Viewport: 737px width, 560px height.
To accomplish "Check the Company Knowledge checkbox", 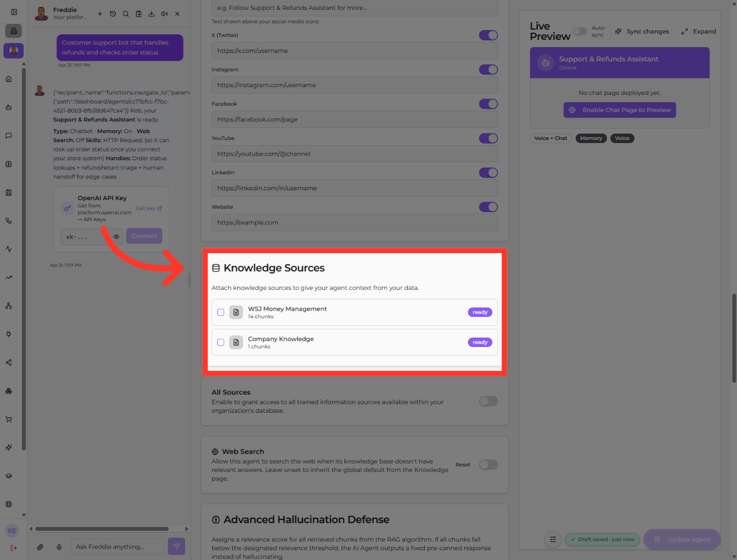I will point(221,342).
